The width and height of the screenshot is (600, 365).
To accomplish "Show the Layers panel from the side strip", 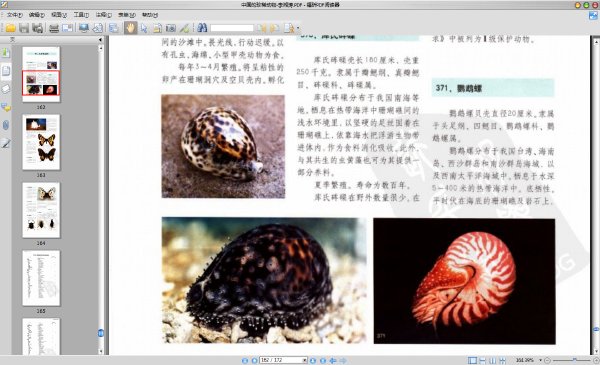I will (x=6, y=89).
